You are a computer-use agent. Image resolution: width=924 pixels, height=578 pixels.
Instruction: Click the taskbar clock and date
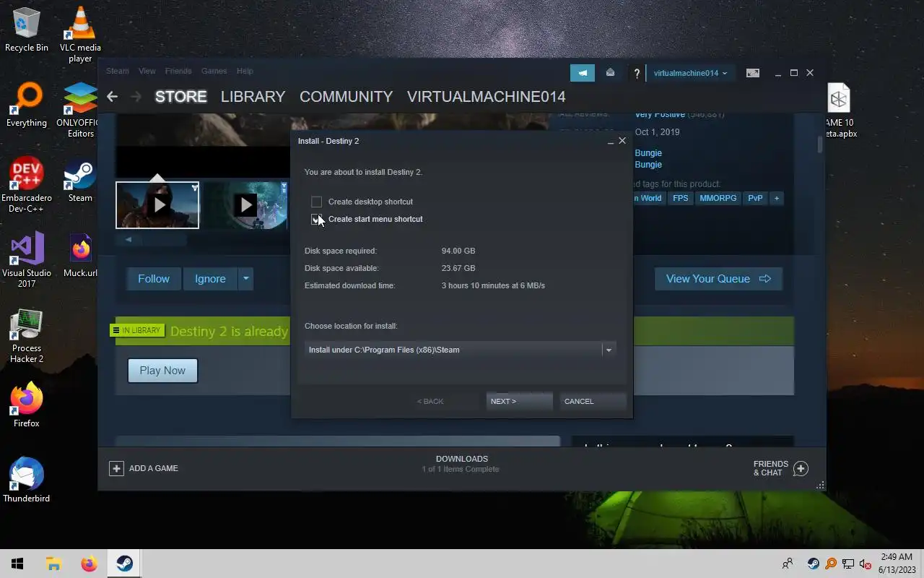pyautogui.click(x=897, y=564)
